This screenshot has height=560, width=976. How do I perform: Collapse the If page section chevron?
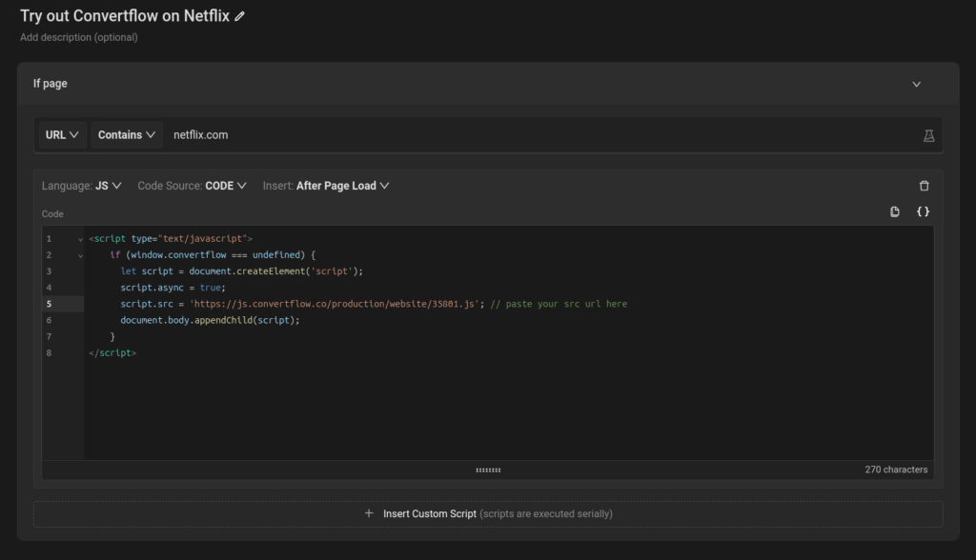(916, 84)
